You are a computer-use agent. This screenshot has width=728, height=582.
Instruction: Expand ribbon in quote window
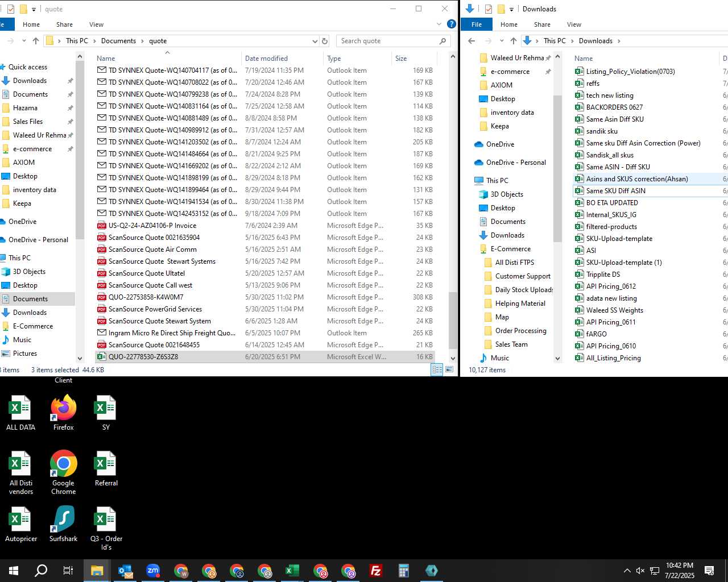click(x=439, y=24)
